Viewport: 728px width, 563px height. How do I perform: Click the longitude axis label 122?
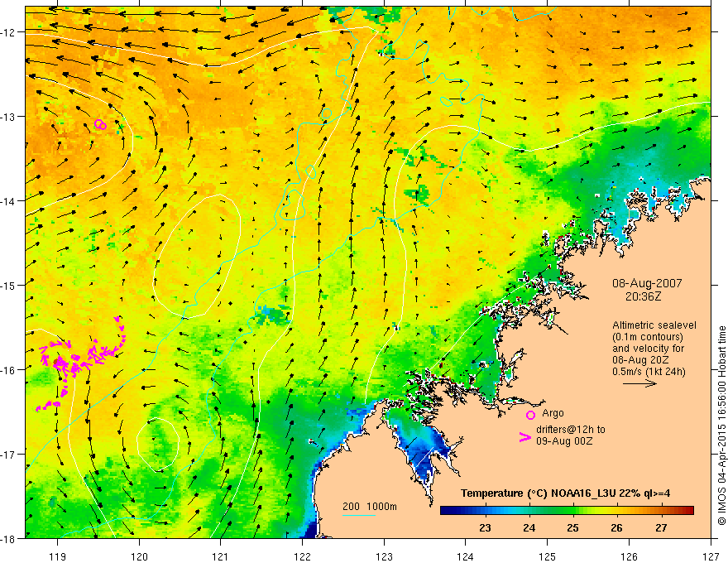click(x=302, y=556)
